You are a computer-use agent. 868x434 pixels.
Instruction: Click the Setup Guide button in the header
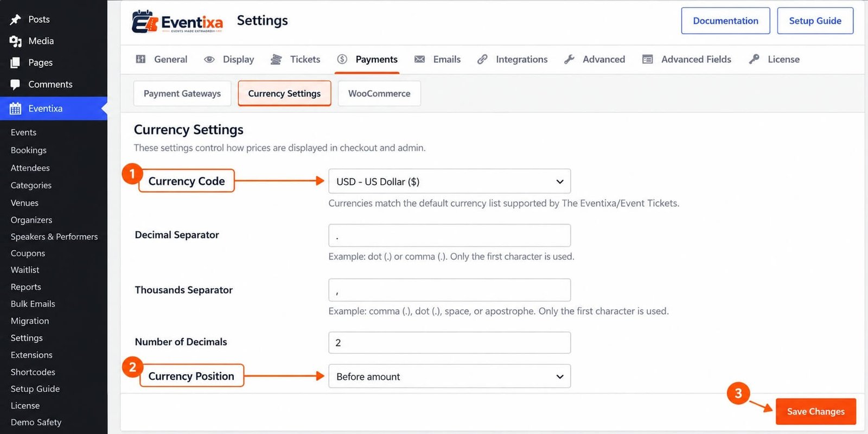coord(815,21)
